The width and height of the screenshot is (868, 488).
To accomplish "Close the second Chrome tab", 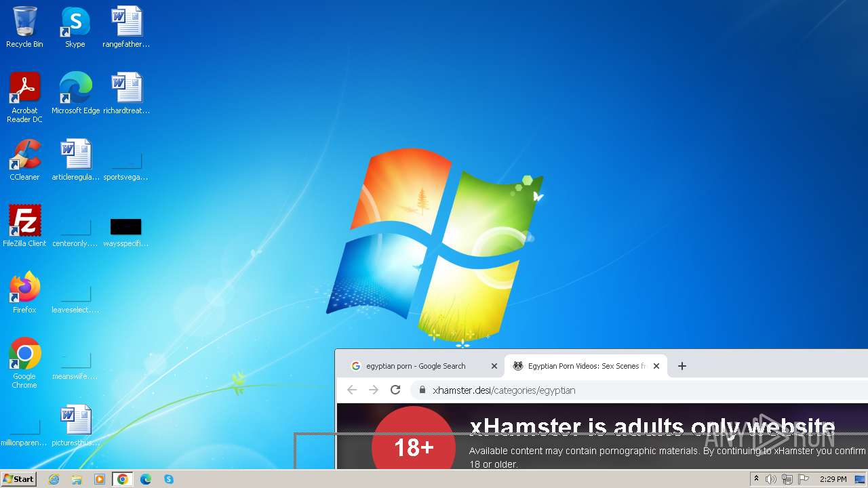I will point(656,366).
